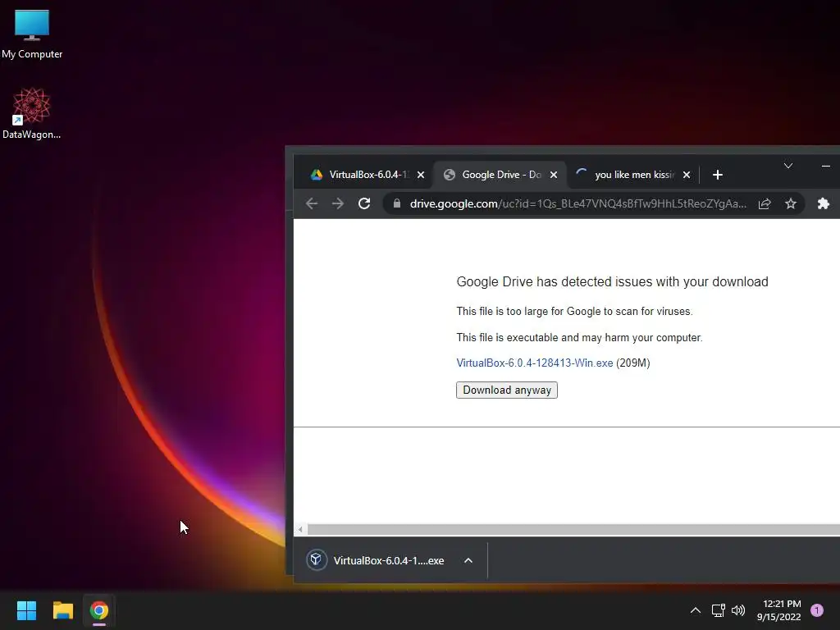The height and width of the screenshot is (630, 840).
Task: Switch to the 'you like men kissing' tab
Action: pos(632,175)
